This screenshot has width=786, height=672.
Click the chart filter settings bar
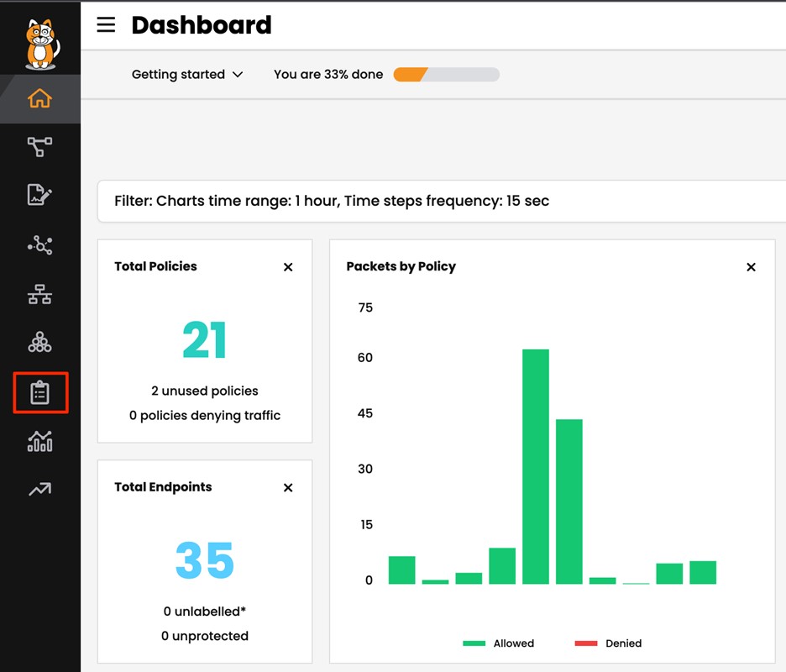pos(441,202)
